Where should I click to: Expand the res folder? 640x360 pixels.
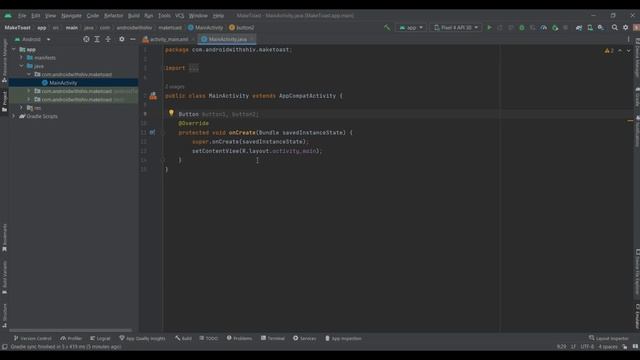[x=21, y=108]
